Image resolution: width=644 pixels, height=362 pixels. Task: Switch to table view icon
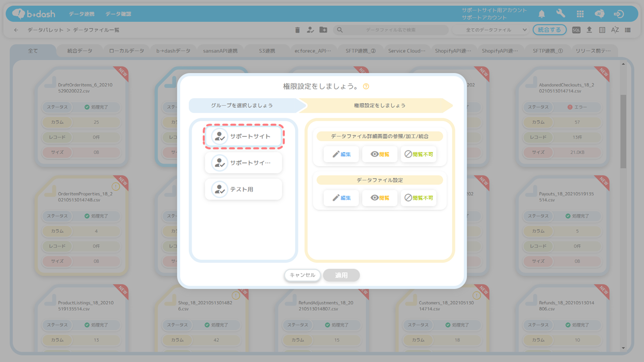point(602,30)
